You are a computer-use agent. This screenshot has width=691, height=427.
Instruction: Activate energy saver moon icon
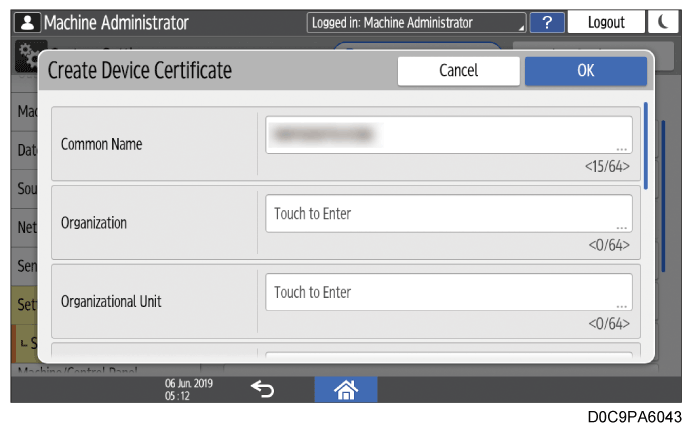(661, 22)
